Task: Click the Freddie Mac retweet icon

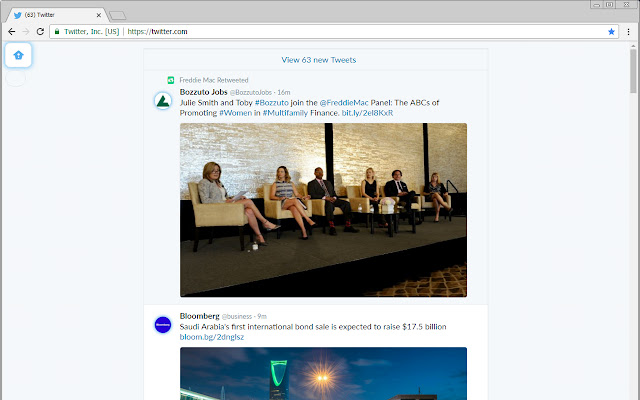Action: (171, 80)
